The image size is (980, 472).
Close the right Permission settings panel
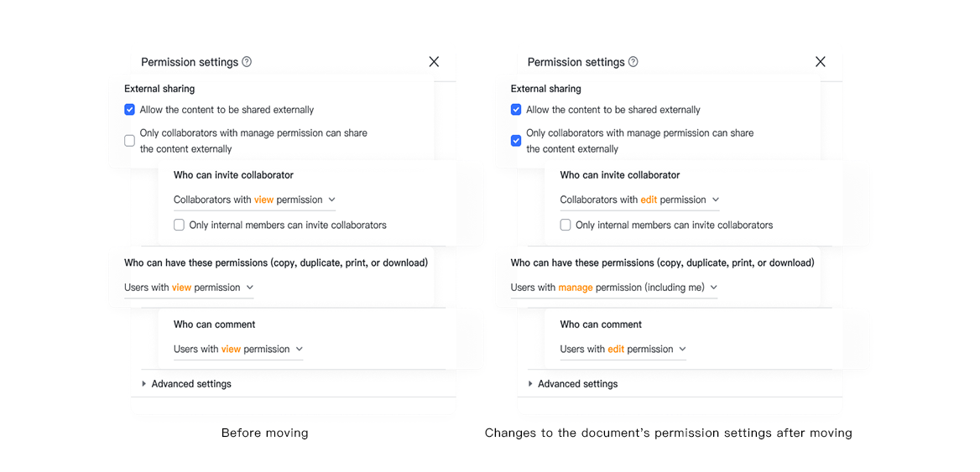click(x=821, y=62)
